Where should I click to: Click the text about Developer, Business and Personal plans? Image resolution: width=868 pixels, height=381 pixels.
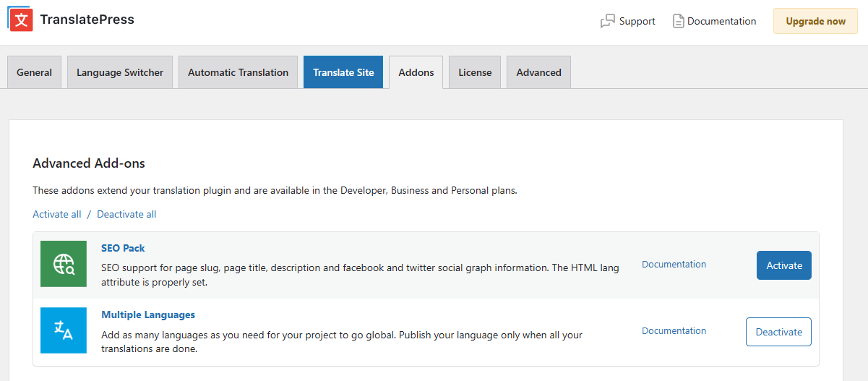275,191
